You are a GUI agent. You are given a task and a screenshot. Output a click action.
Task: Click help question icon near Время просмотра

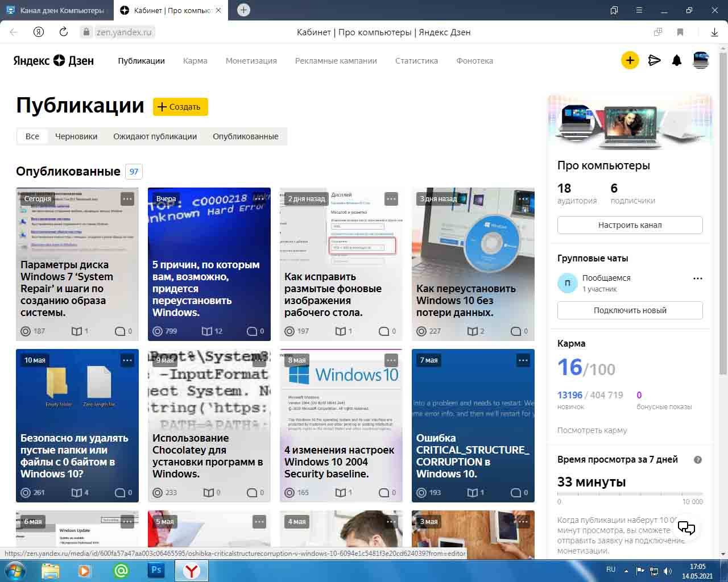point(698,460)
